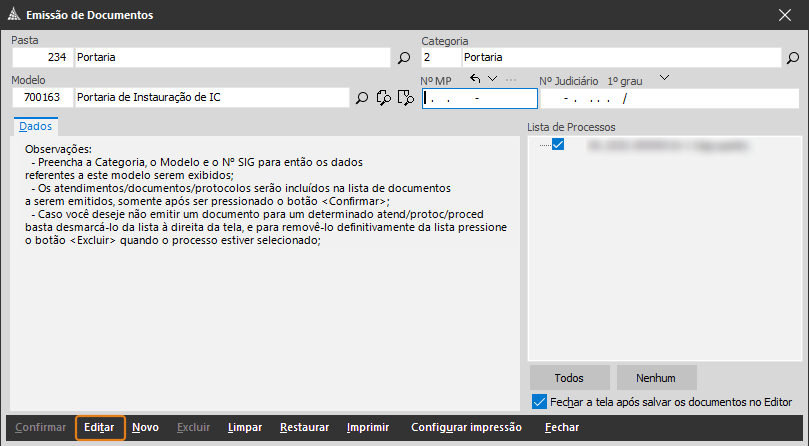809x446 pixels.
Task: Click Novo in the bottom bar
Action: (145, 427)
